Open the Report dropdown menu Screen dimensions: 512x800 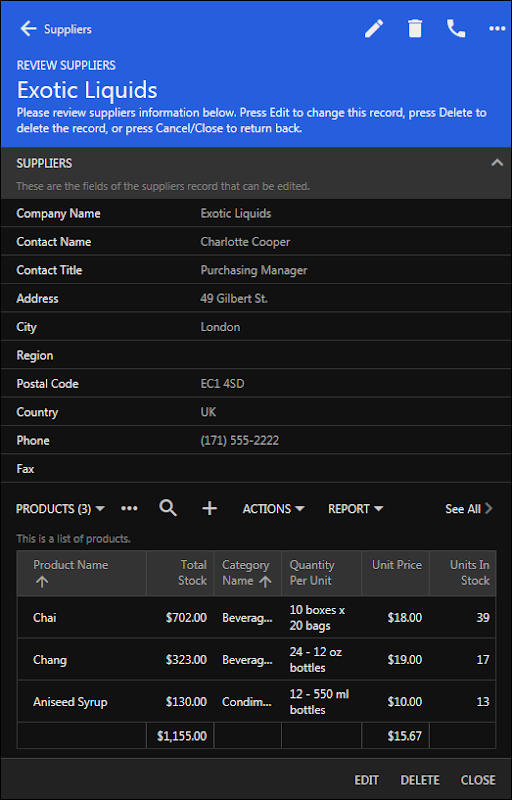pos(355,509)
